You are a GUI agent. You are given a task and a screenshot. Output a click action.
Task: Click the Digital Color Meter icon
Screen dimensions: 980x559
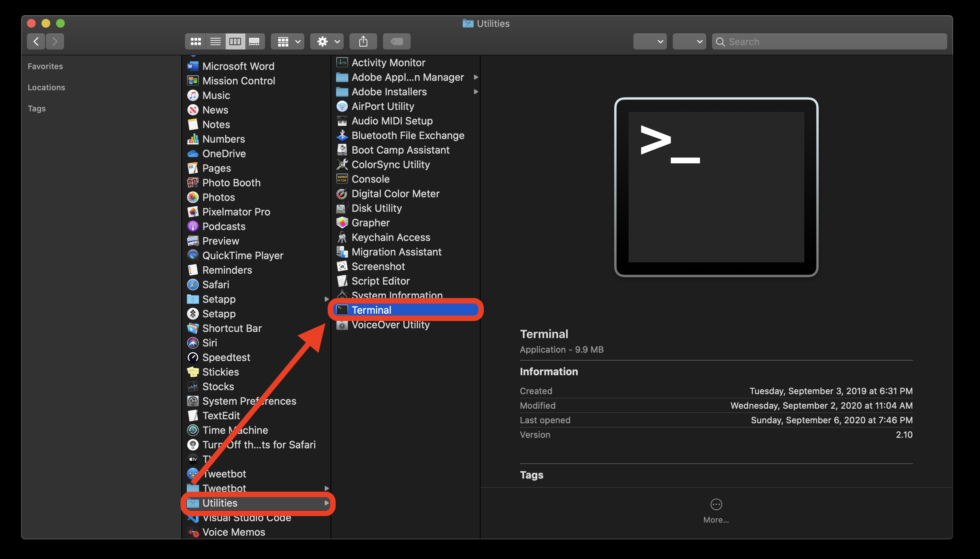click(341, 193)
